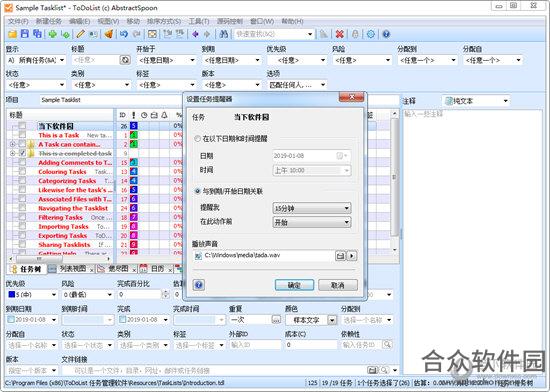550x392 pixels.
Task: Click the red X delete icon in toolbar
Action: (340, 34)
